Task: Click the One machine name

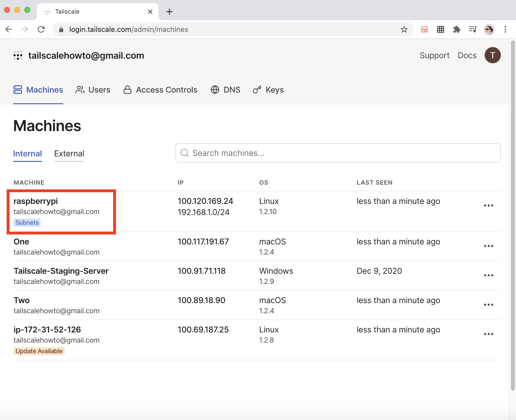Action: click(21, 242)
